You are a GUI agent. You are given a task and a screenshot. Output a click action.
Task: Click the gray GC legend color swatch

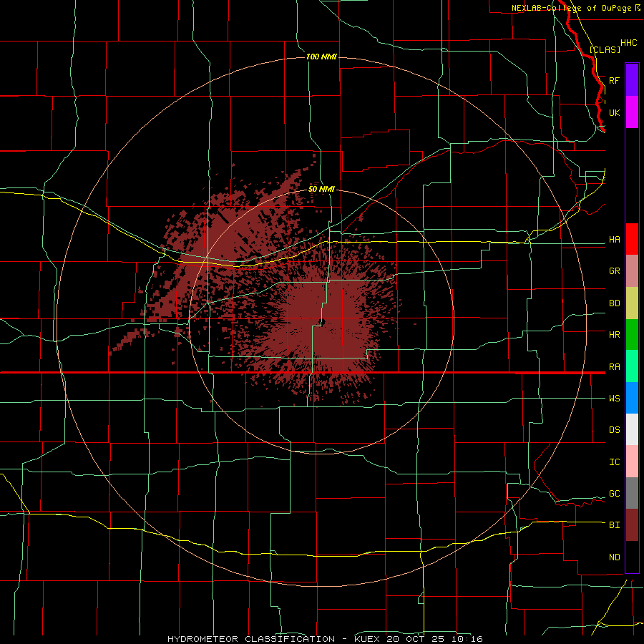pos(632,493)
